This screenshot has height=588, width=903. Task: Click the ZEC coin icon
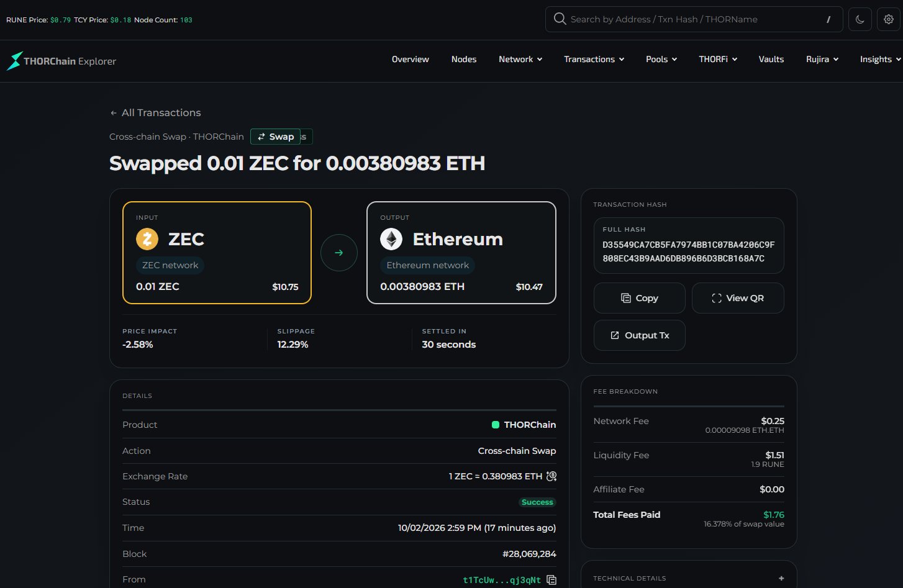(x=147, y=239)
